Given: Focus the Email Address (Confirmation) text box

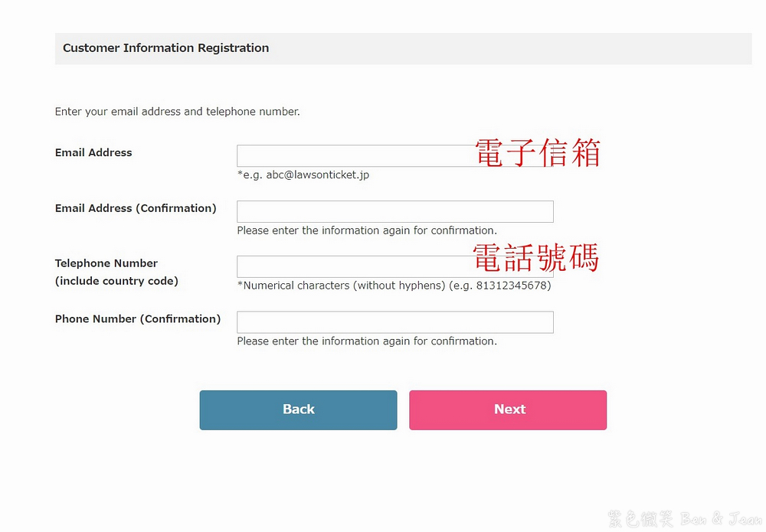Looking at the screenshot, I should (394, 212).
